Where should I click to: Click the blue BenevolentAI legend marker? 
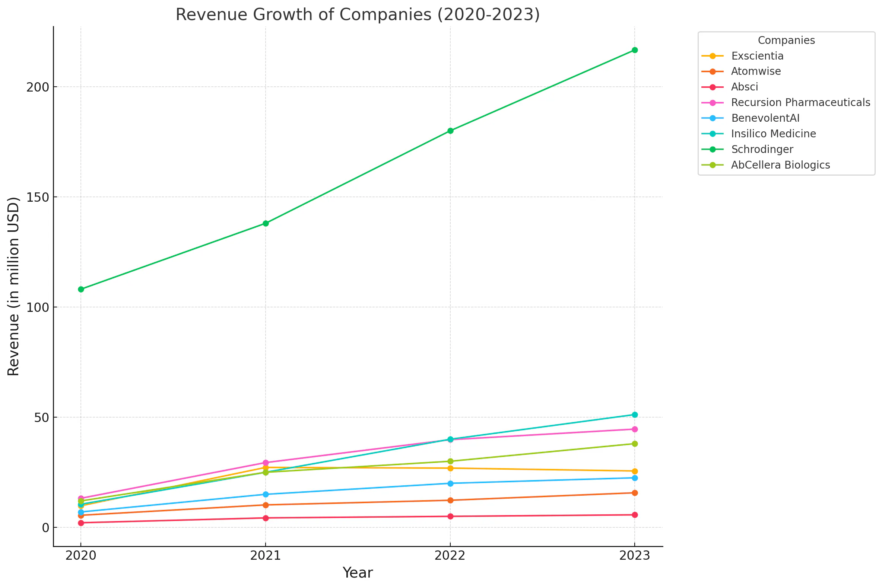point(713,118)
